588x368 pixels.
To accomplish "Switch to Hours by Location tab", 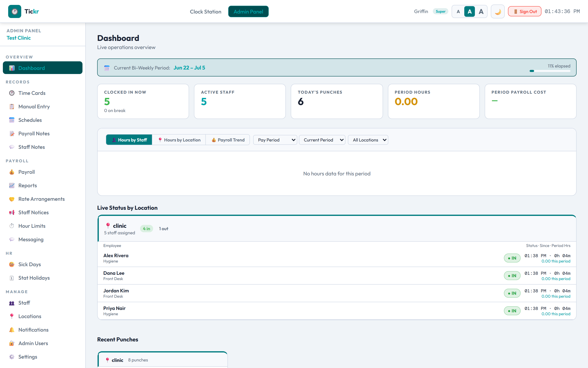I will pos(179,140).
